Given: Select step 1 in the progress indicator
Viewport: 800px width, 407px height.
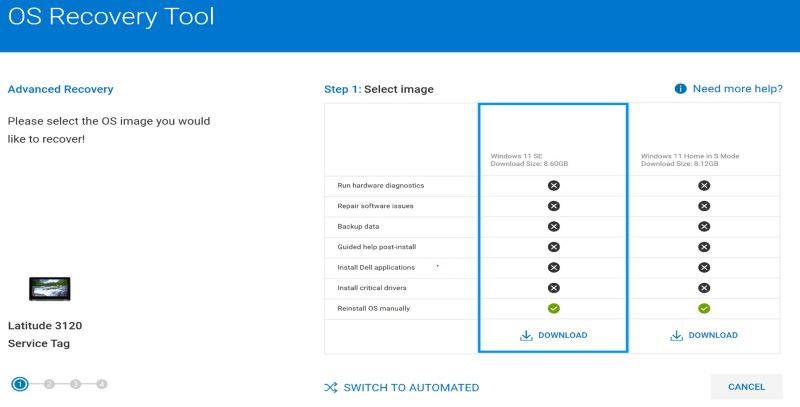Looking at the screenshot, I should 18,384.
